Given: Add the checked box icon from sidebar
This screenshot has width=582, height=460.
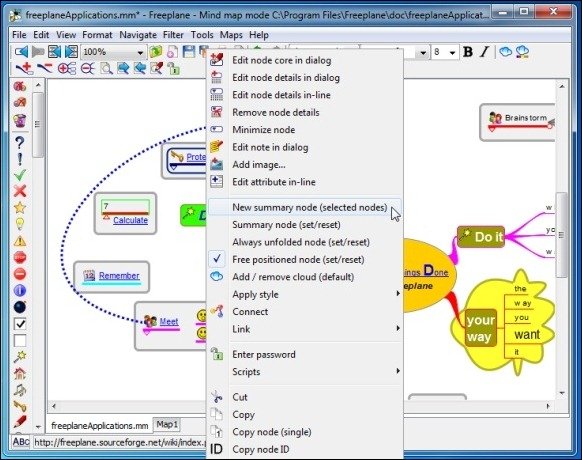Looking at the screenshot, I should tap(20, 324).
